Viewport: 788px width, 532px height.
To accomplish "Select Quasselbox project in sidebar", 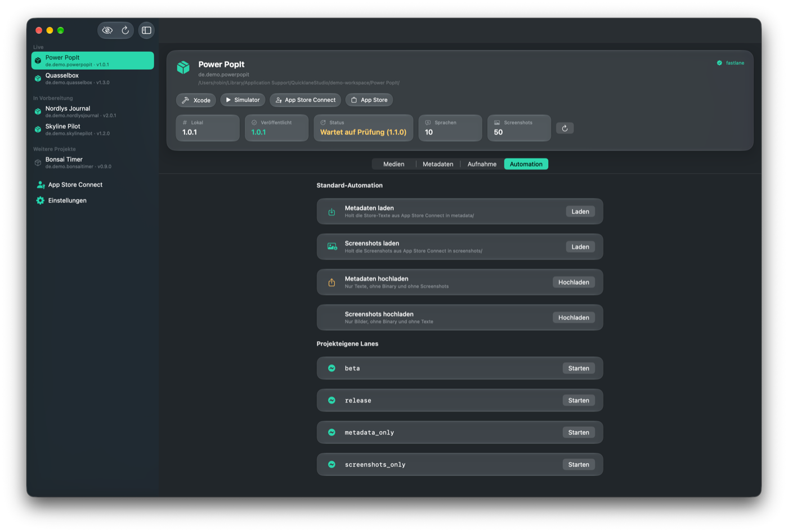I will [x=92, y=79].
